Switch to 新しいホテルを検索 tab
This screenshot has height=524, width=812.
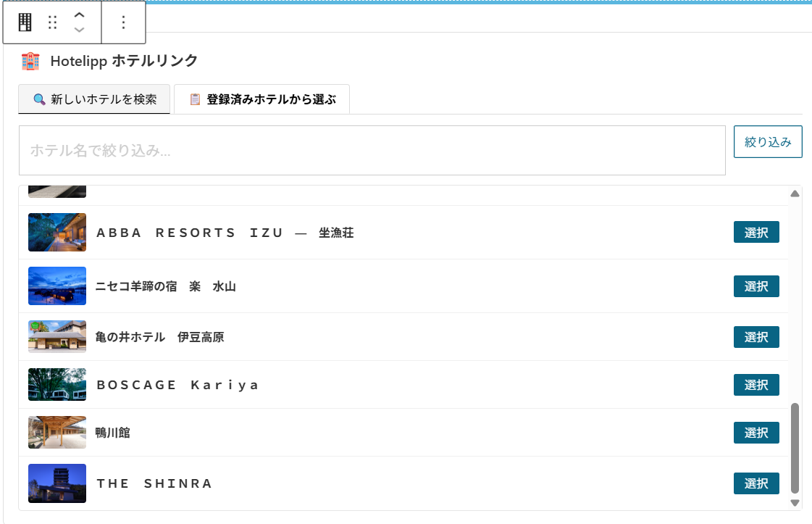tap(94, 99)
